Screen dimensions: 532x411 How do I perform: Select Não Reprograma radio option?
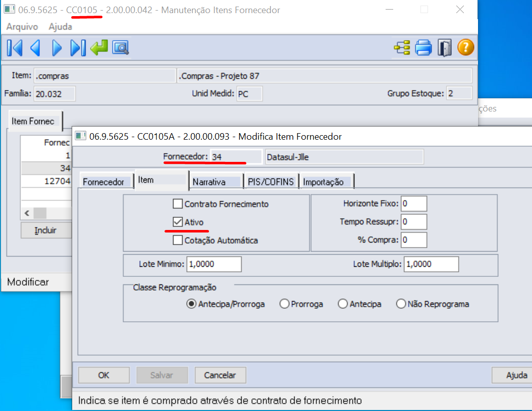(x=401, y=304)
